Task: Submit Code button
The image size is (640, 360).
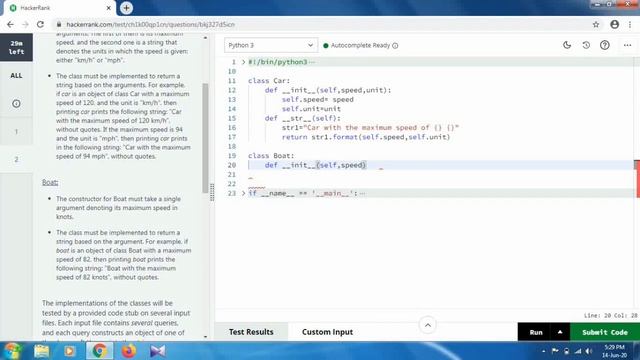Action: [604, 332]
